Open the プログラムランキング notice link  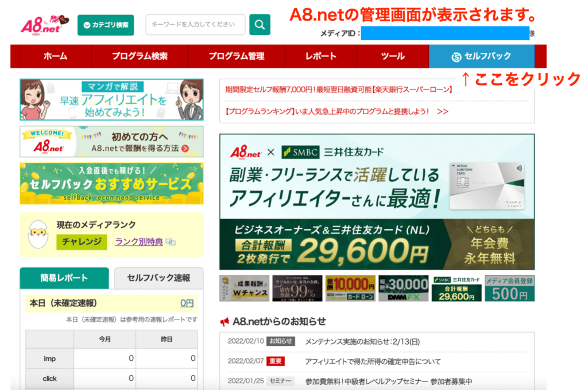(x=336, y=112)
